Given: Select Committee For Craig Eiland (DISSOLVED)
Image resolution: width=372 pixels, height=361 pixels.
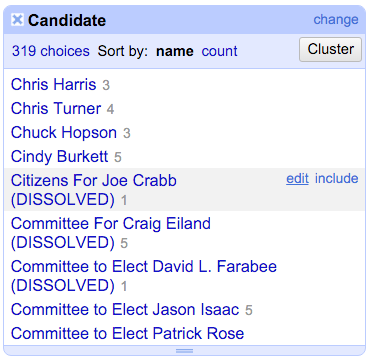Looking at the screenshot, I should click(x=111, y=233).
